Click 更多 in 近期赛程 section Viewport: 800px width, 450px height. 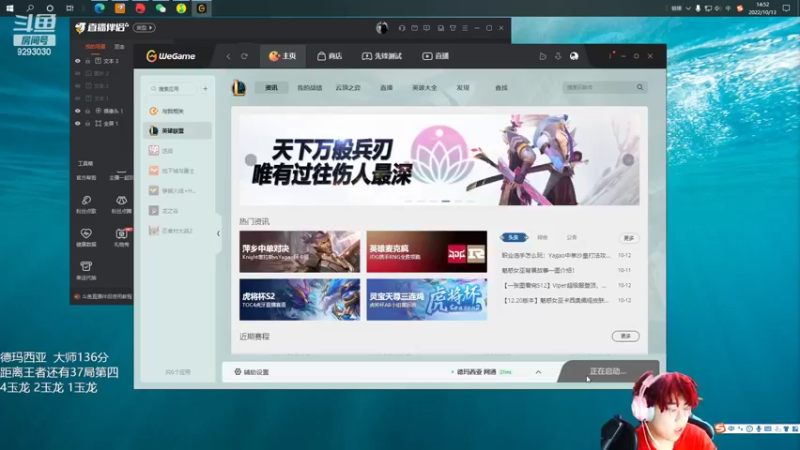coord(626,336)
